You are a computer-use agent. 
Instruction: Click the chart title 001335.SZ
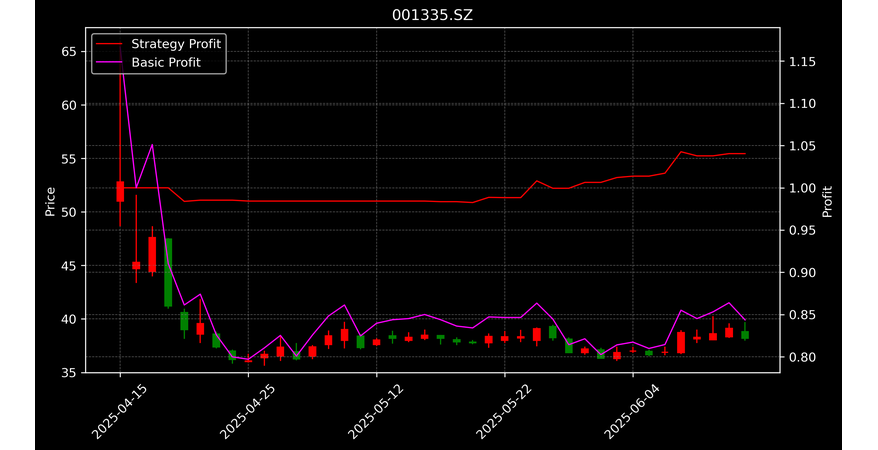click(432, 15)
